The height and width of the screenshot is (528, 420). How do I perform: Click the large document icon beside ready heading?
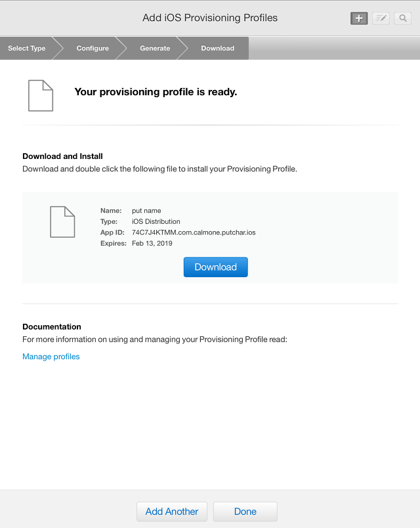(41, 96)
